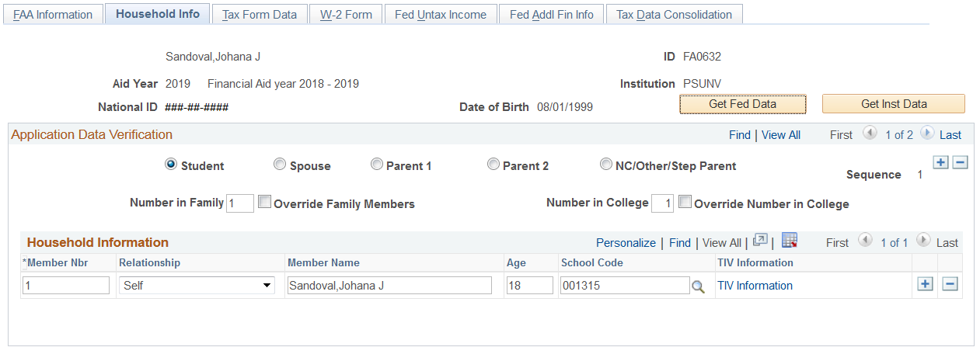Switch to the Tax Form Data tab

[x=260, y=15]
